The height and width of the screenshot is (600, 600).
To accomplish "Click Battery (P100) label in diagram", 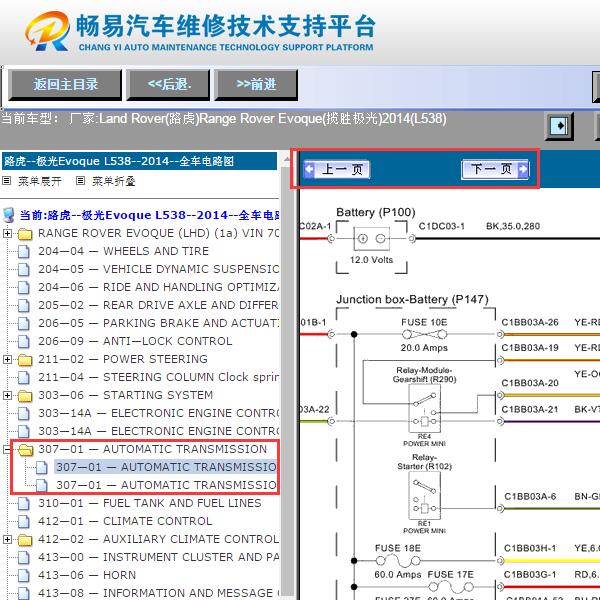I will (x=375, y=212).
